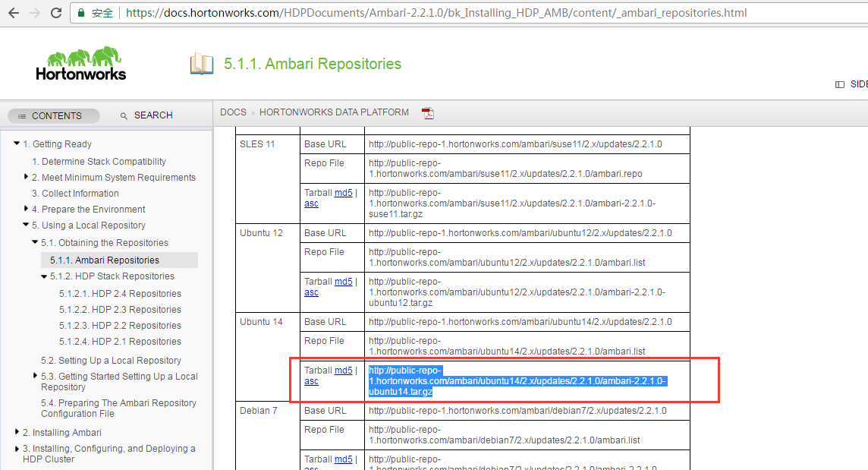The image size is (868, 470).
Task: Click the '5.1.1. Ambari Repositories' page heading
Action: (x=313, y=64)
